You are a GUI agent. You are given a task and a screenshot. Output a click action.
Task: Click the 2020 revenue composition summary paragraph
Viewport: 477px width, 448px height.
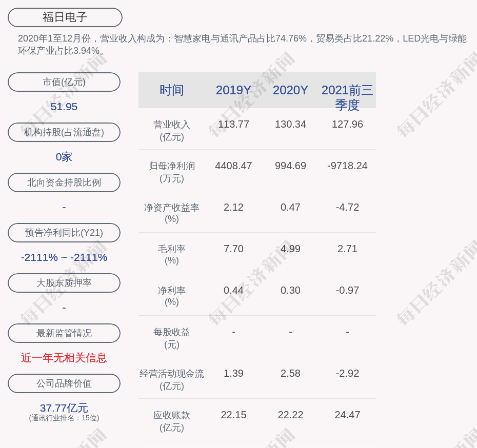(x=242, y=45)
